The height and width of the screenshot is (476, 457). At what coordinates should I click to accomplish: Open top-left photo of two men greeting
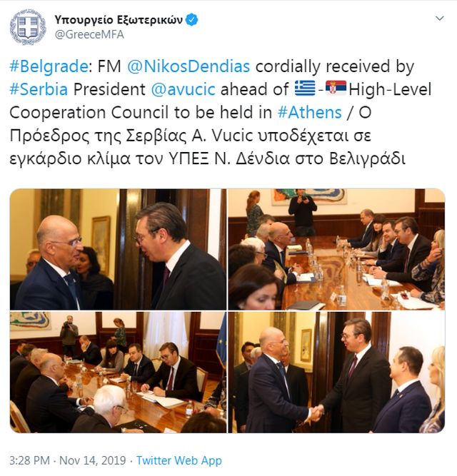click(118, 249)
